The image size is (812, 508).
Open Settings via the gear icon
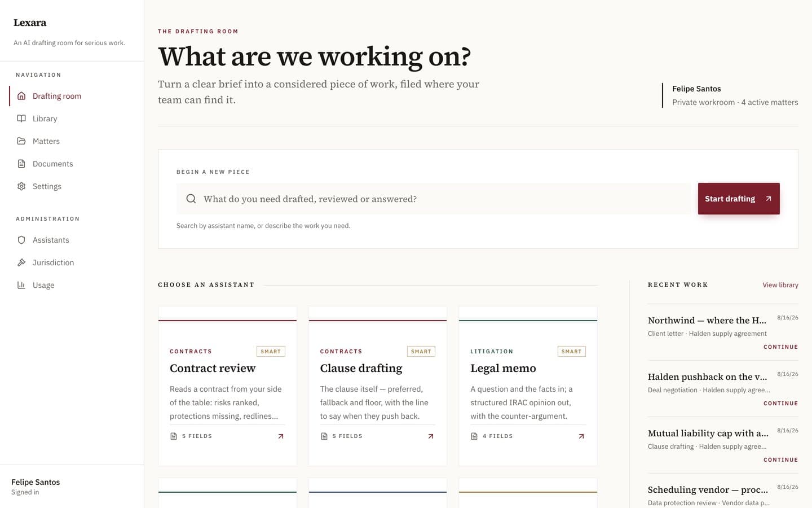pos(21,186)
